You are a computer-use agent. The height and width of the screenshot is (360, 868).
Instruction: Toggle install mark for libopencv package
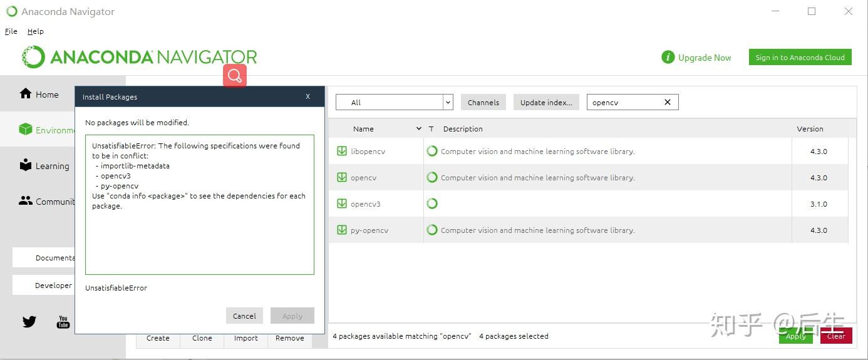(342, 151)
